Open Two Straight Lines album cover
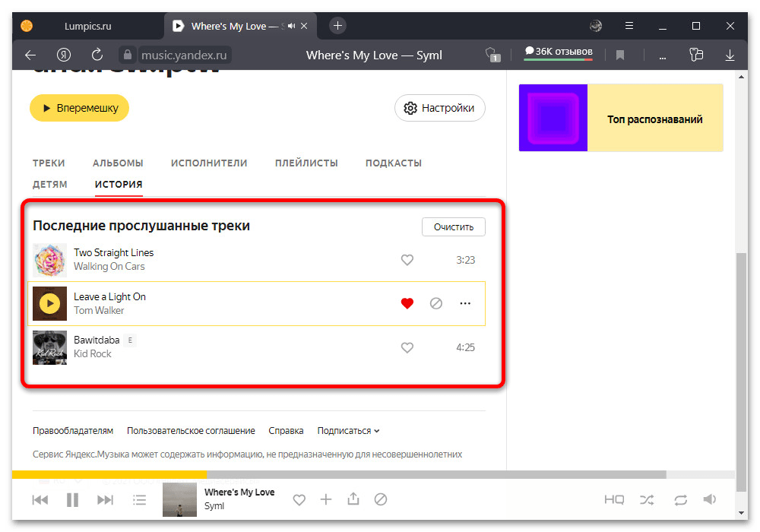Viewport: 760px width, 532px height. (x=49, y=260)
